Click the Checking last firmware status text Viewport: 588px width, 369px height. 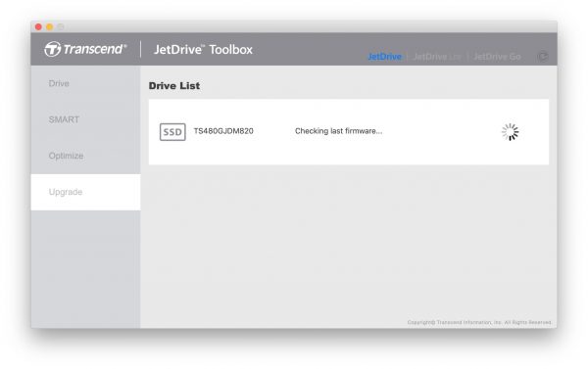(338, 131)
